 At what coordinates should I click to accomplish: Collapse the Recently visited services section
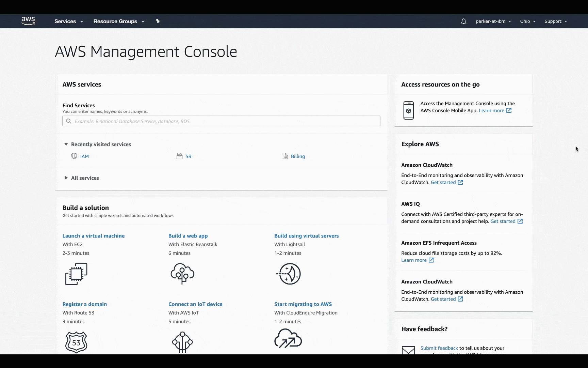coord(97,144)
